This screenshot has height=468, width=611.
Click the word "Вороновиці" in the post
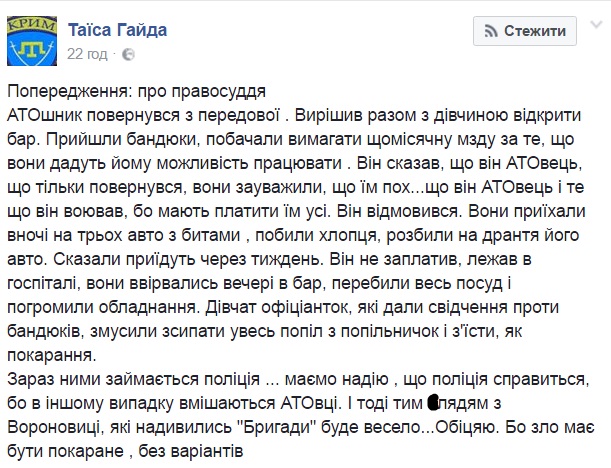[53, 427]
